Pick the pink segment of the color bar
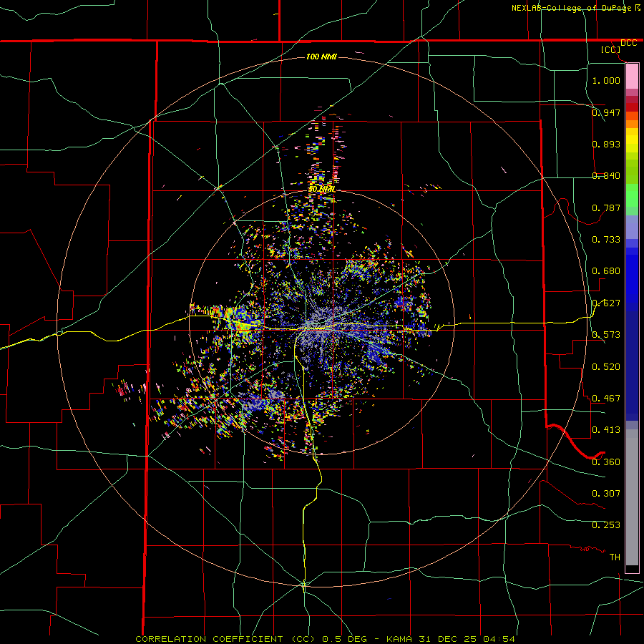This screenshot has height=644, width=644. [x=632, y=76]
